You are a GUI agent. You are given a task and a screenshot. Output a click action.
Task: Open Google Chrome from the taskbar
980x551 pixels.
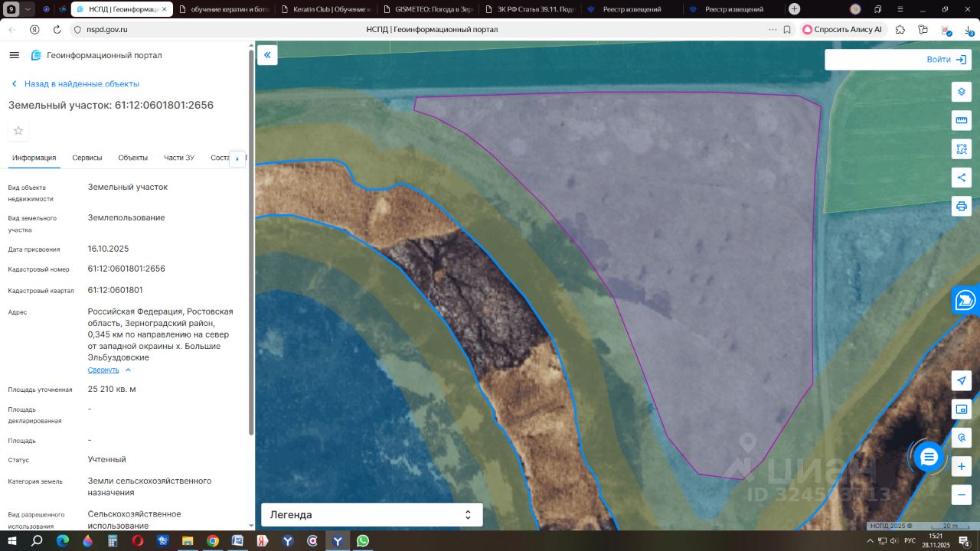213,541
